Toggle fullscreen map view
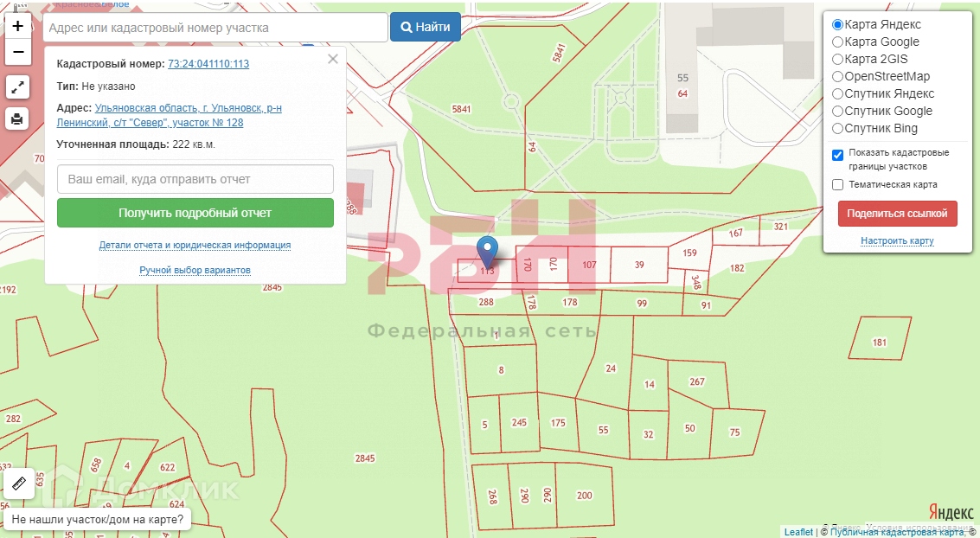Viewport: 980px width, 538px height. 18,86
